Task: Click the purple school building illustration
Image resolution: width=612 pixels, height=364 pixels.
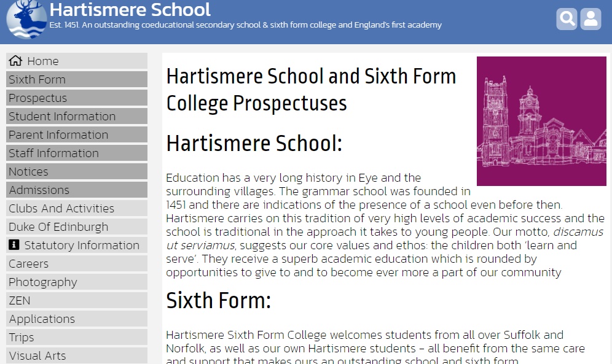Action: tap(541, 121)
